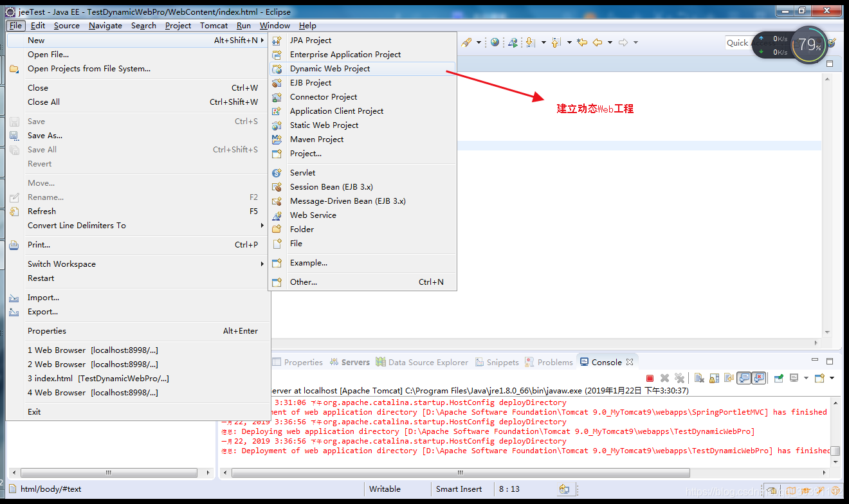
Task: Open Back history dropdown arrow
Action: tap(610, 42)
